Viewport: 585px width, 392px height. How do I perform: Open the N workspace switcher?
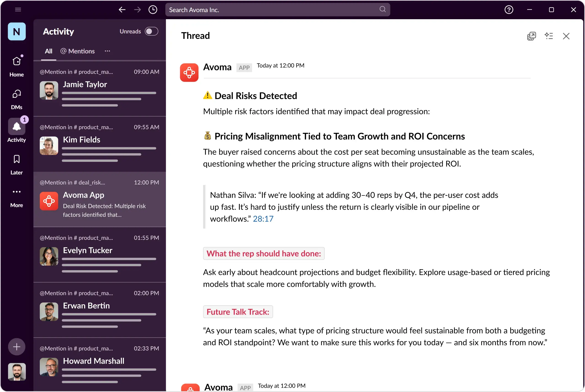[17, 32]
